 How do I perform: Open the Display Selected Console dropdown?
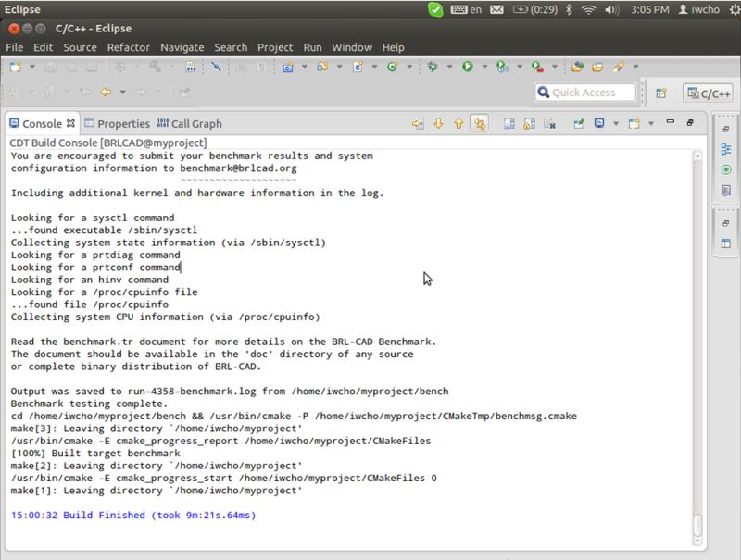(616, 123)
